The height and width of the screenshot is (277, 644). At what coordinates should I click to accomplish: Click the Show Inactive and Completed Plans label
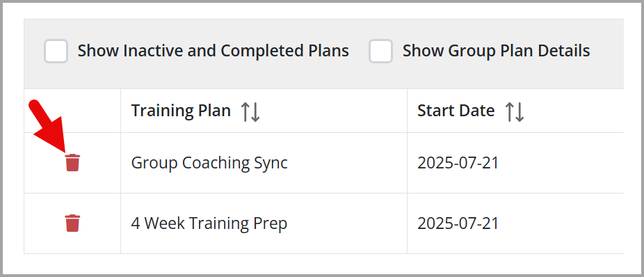[214, 51]
